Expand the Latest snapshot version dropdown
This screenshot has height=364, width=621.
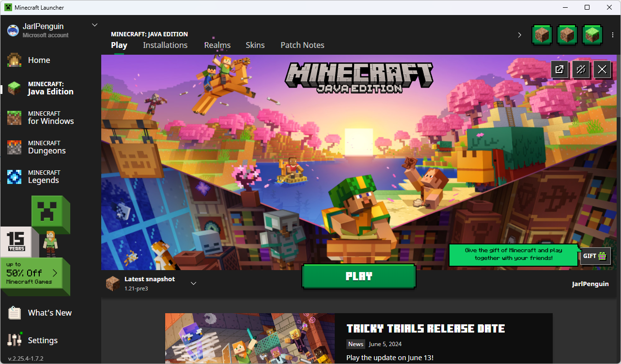[x=193, y=283]
